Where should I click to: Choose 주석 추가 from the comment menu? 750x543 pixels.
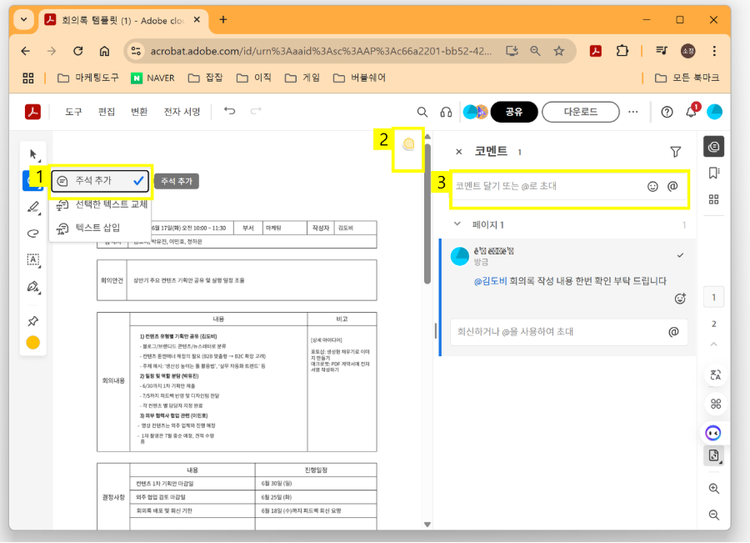[100, 181]
